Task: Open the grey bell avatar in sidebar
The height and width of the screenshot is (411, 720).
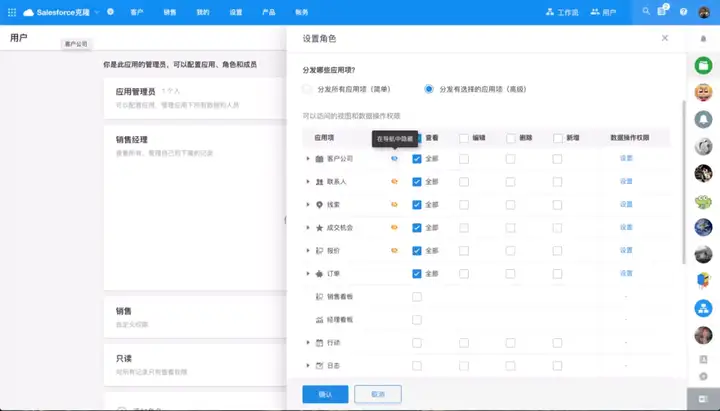Action: coord(703,119)
